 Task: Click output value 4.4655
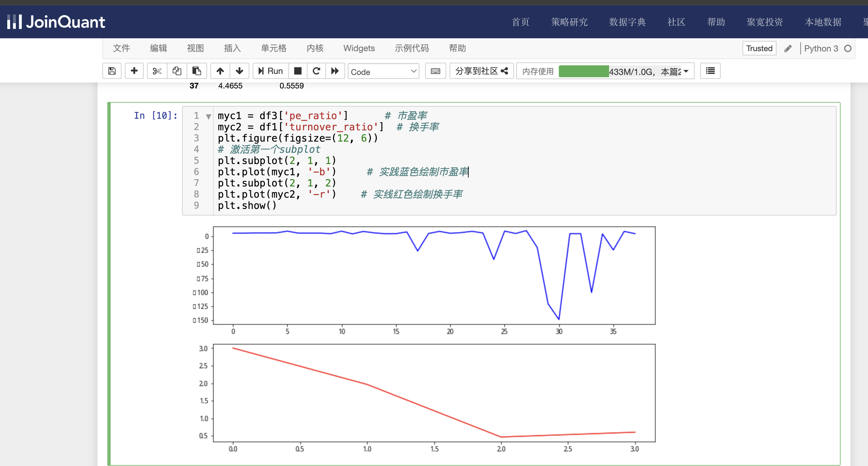pyautogui.click(x=230, y=86)
